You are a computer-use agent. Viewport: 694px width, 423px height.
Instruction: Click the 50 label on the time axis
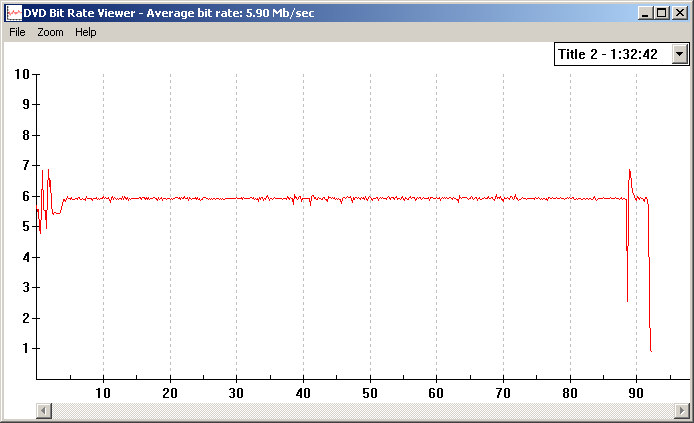click(x=370, y=393)
